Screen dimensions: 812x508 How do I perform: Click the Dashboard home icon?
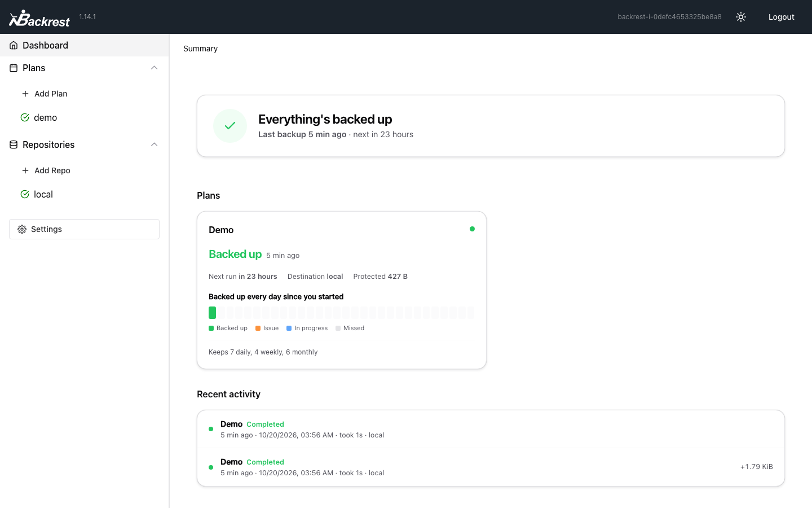(14, 45)
